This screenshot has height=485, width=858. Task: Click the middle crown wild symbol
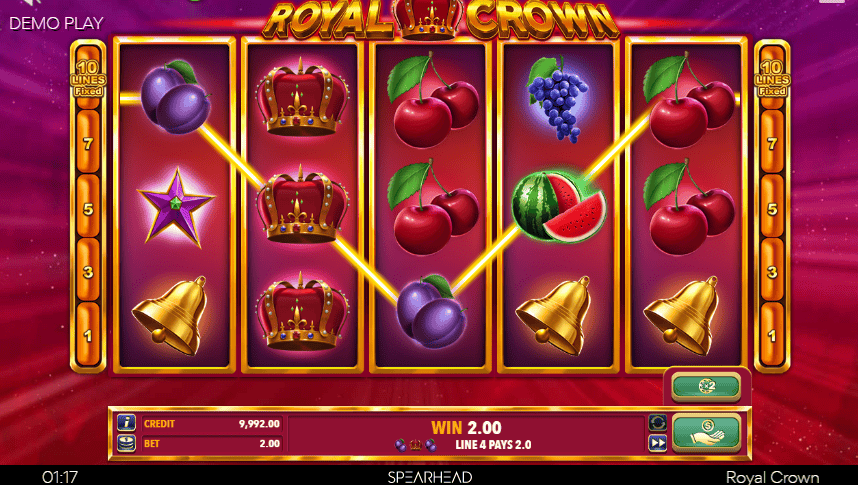(x=303, y=204)
